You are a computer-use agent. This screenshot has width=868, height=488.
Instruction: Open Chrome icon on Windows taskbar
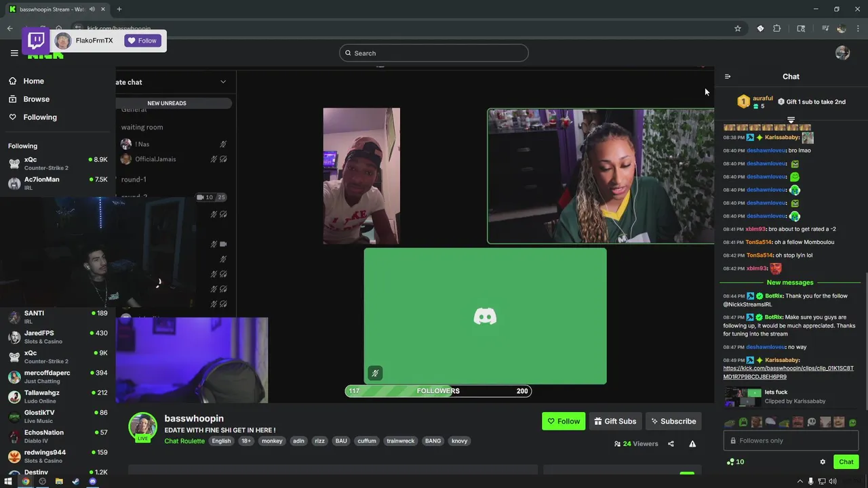(26, 481)
